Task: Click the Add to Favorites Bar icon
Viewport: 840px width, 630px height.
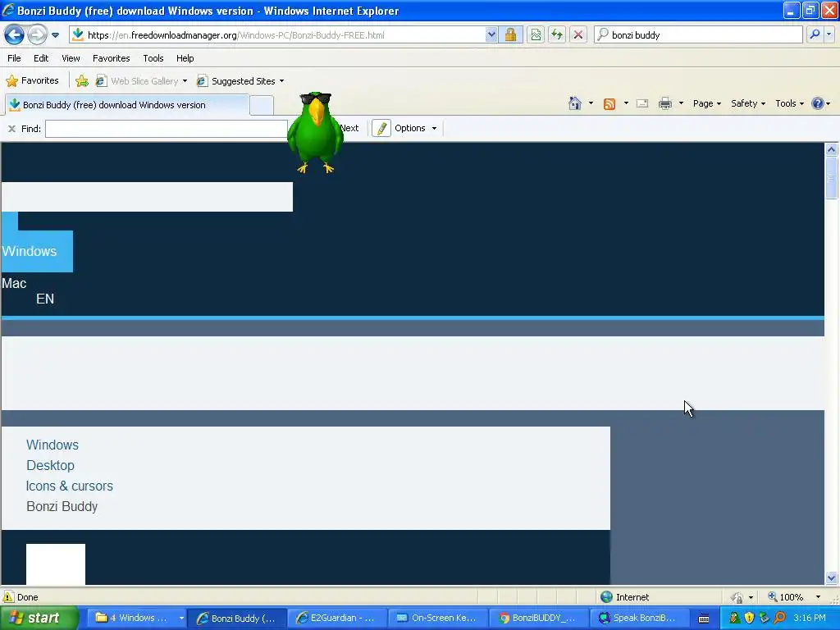Action: click(82, 81)
